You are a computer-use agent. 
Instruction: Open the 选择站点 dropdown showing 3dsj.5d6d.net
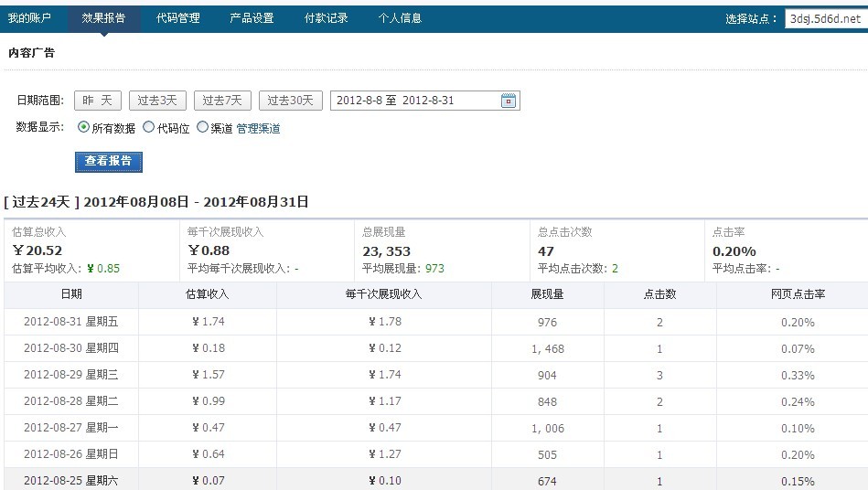826,19
